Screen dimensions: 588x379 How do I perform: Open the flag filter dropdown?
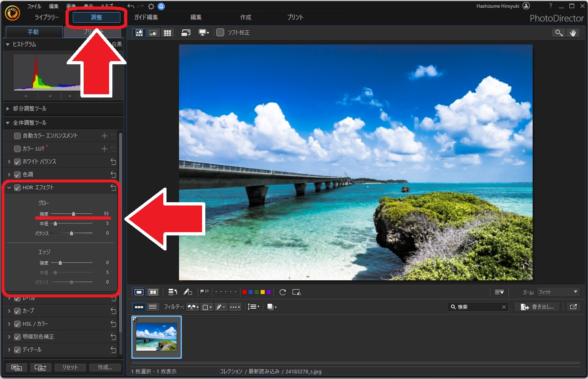(194, 307)
